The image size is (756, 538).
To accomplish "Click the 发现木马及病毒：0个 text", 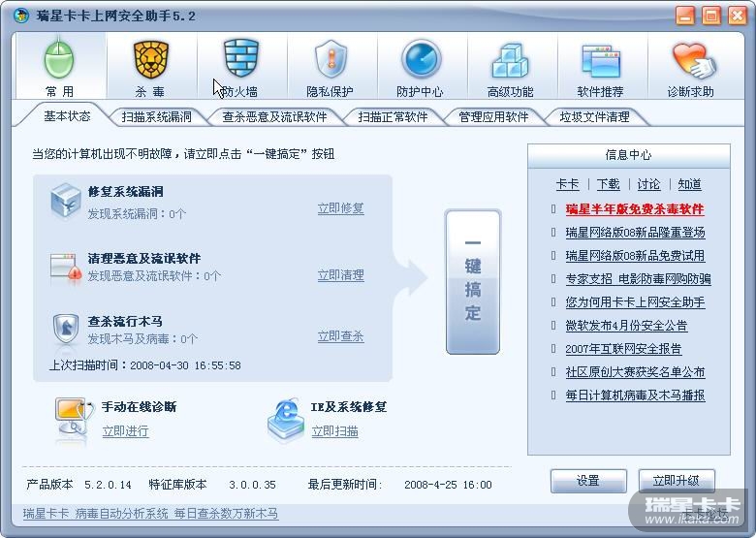I will 142,339.
